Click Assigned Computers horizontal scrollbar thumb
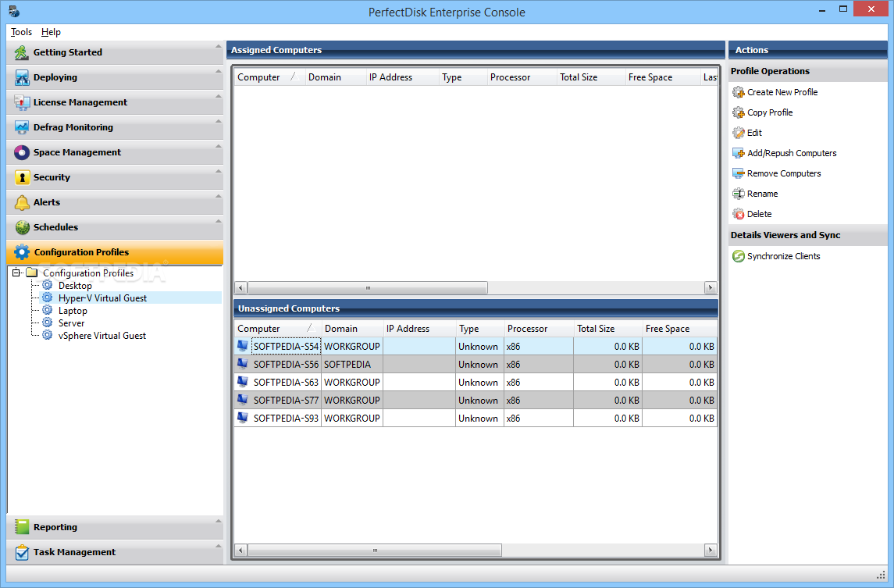 click(368, 287)
